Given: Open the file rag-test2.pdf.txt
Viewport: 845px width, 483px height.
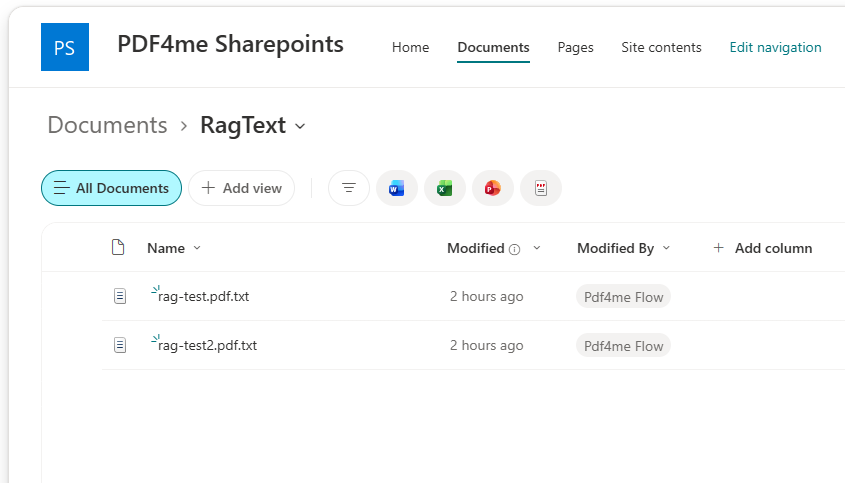Looking at the screenshot, I should point(207,346).
